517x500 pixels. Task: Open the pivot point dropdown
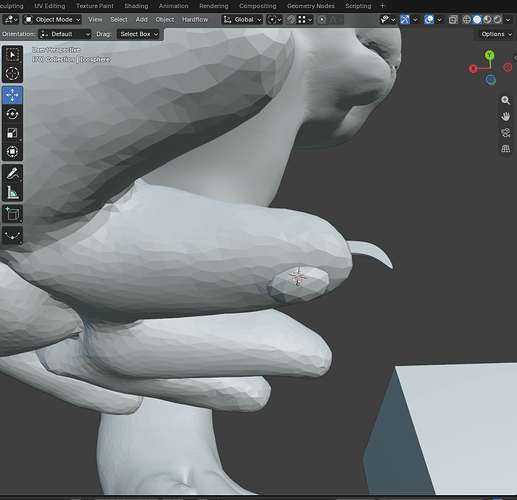(275, 20)
